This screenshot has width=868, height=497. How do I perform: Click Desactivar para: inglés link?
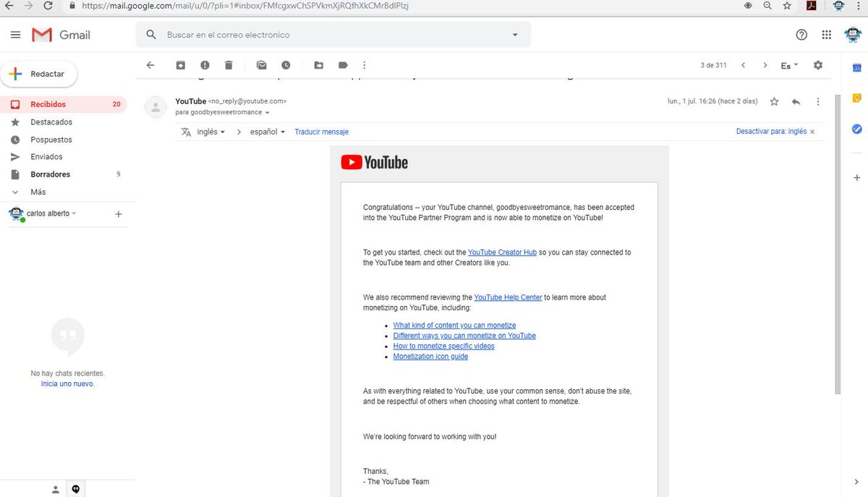click(771, 132)
